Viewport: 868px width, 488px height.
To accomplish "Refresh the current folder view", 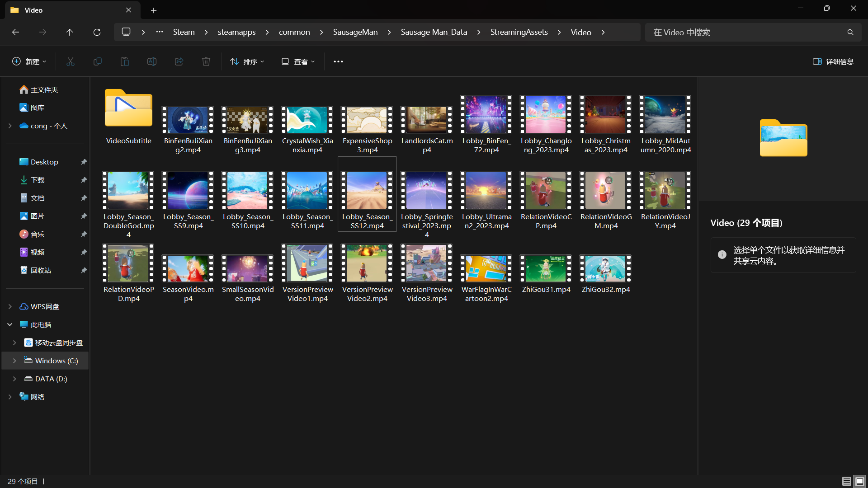I will [97, 32].
